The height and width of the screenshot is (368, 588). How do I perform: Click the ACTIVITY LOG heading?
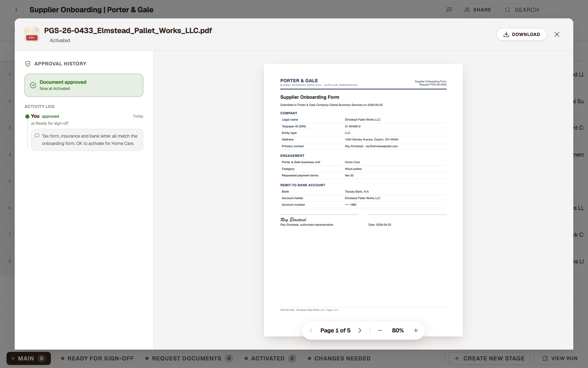(x=39, y=106)
